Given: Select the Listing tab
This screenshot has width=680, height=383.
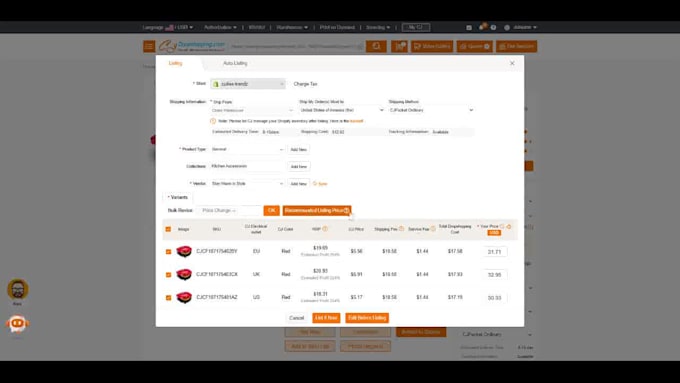Looking at the screenshot, I should click(x=176, y=63).
